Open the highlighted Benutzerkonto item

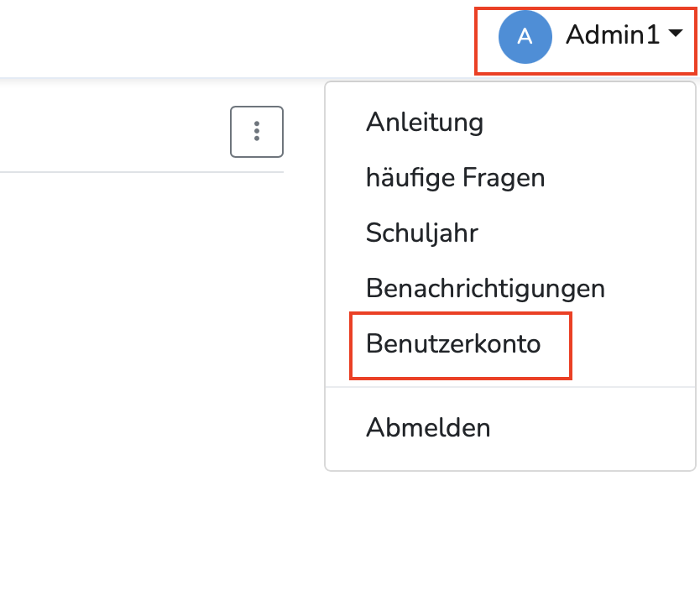click(453, 344)
